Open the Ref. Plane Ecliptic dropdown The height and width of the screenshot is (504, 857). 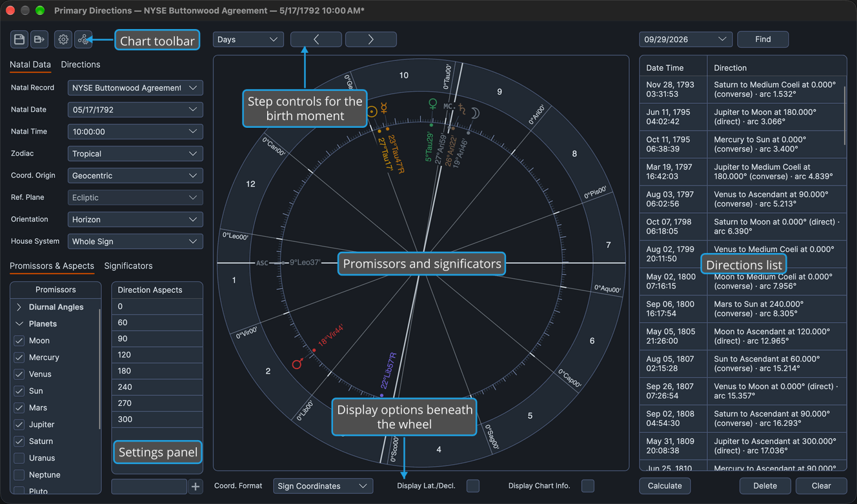coord(136,197)
